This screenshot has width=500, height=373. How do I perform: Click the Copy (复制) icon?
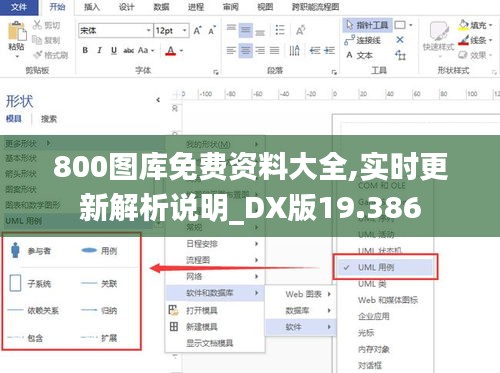click(x=37, y=40)
